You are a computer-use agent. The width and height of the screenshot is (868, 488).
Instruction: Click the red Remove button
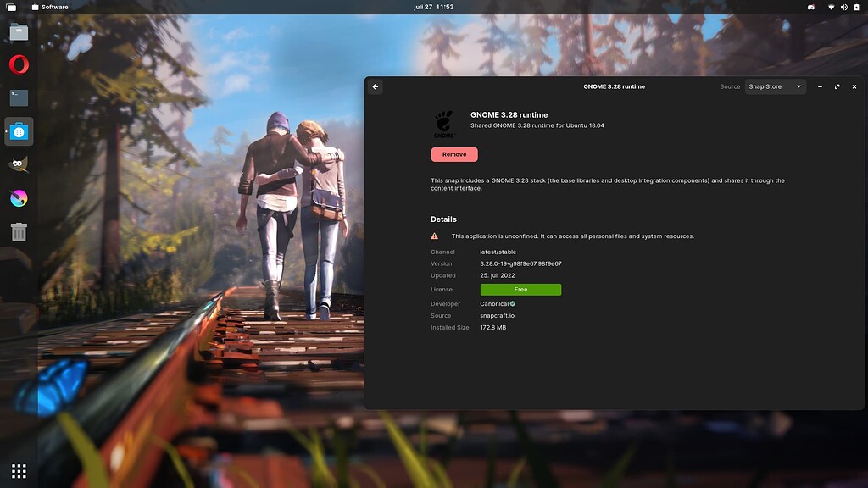point(454,154)
